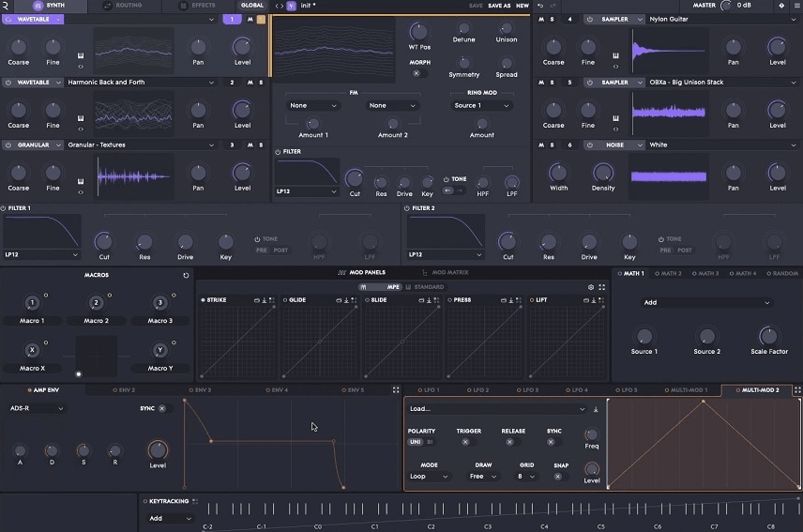Click the NEW preset button
Screen dimensions: 803x532
tap(523, 6)
